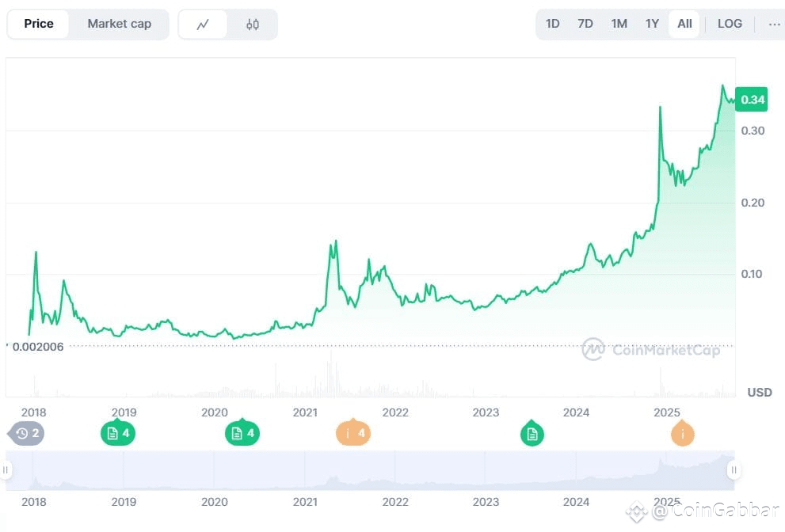The image size is (785, 532).
Task: Switch to candlestick chart view
Action: (253, 25)
